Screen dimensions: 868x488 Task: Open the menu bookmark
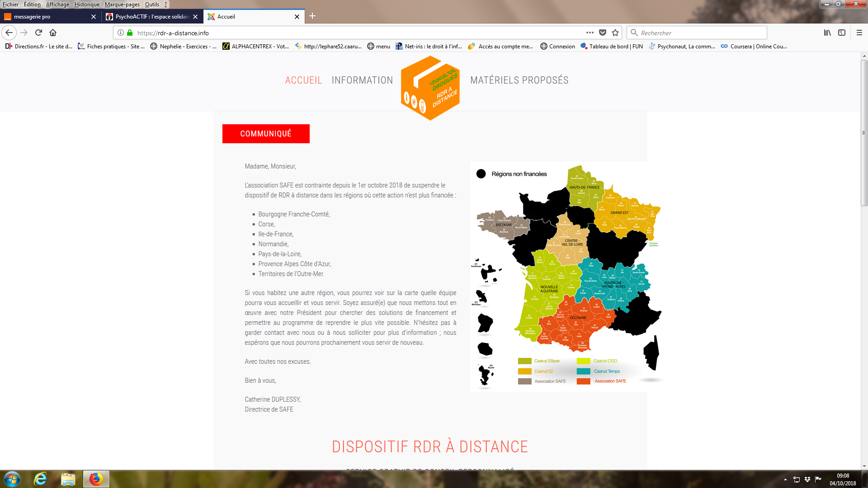click(379, 46)
